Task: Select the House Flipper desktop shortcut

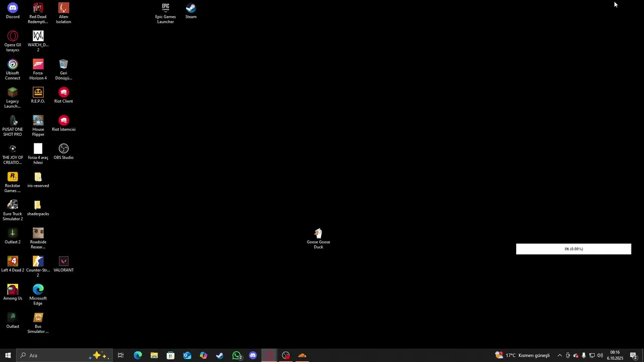Action: point(38,126)
